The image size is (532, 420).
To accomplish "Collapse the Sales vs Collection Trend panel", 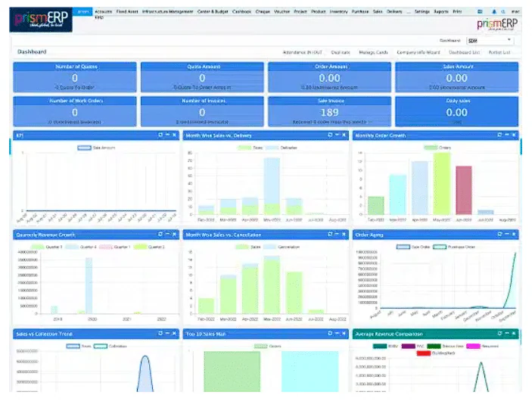I will click(167, 334).
